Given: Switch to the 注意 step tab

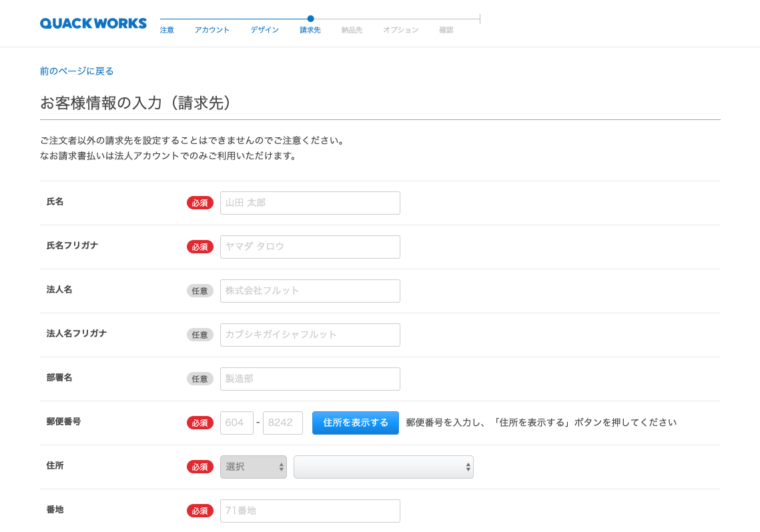Looking at the screenshot, I should click(167, 29).
